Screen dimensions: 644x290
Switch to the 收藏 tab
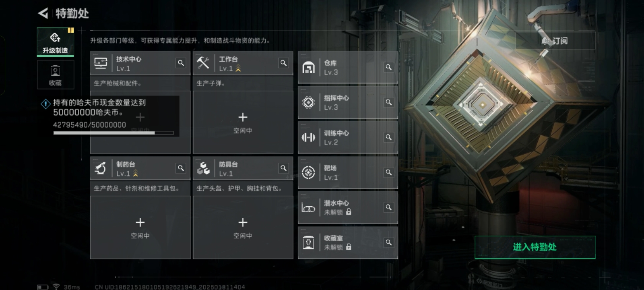coord(56,75)
